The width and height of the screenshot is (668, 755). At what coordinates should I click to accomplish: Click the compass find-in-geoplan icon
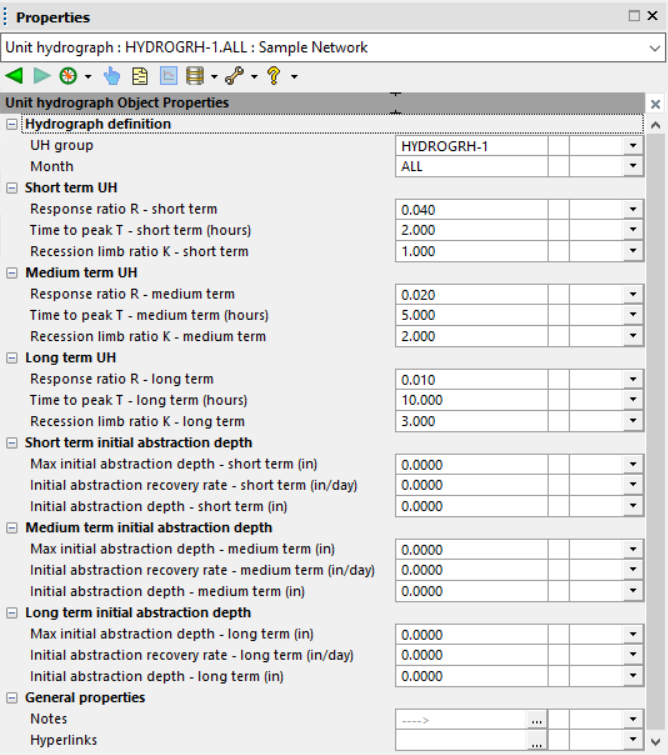pyautogui.click(x=68, y=76)
